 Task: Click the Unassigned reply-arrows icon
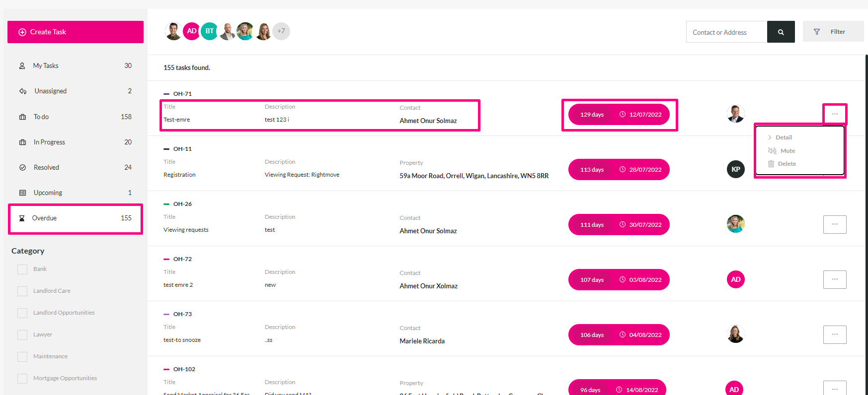(x=23, y=91)
